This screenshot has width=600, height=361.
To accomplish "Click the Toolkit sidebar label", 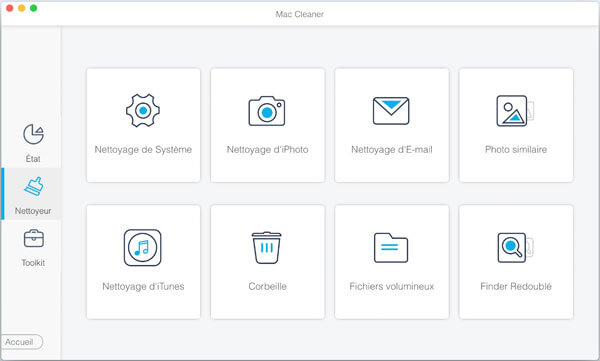I will coord(33,263).
